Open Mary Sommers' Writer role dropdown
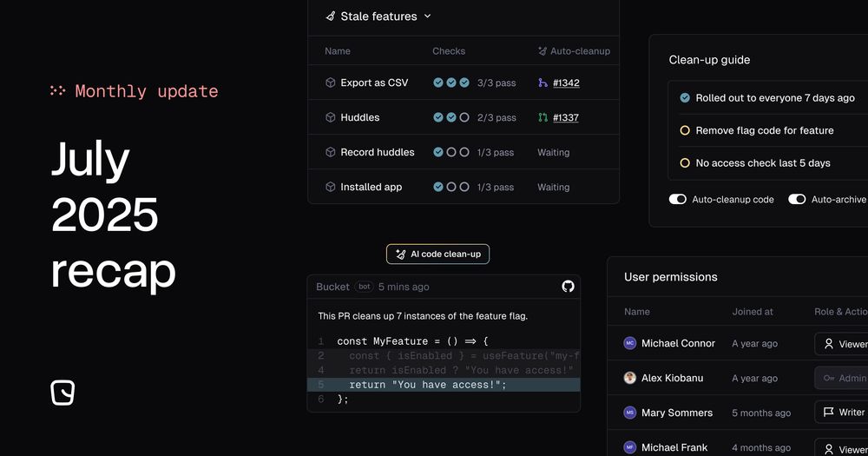This screenshot has height=456, width=868. [x=841, y=413]
